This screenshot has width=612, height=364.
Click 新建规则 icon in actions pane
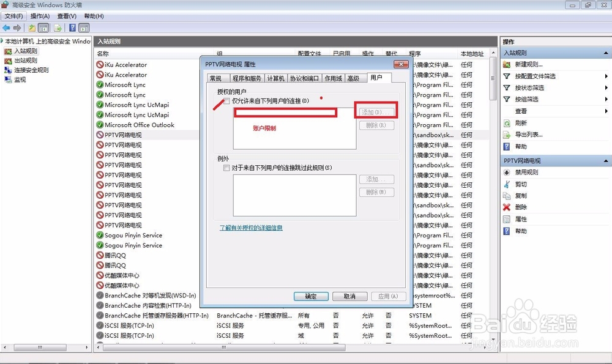[x=507, y=64]
